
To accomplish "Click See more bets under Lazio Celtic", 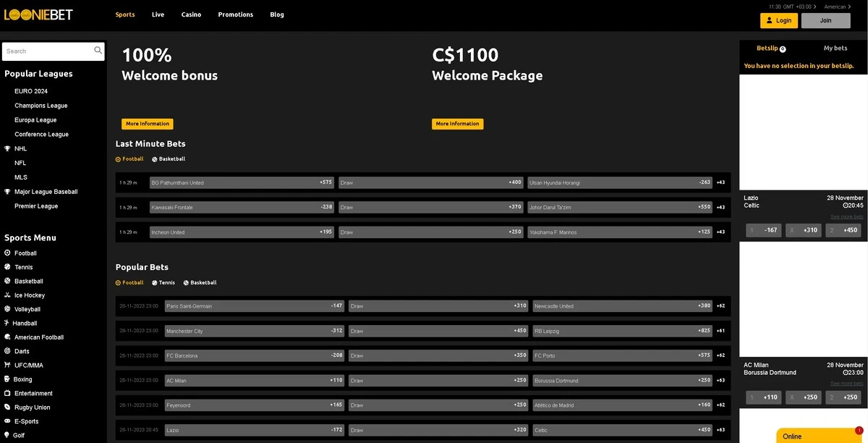I will point(846,216).
